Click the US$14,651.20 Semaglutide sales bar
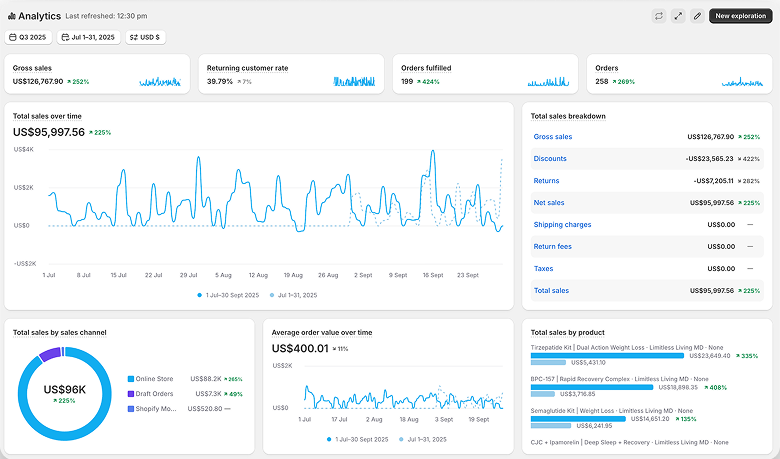The height and width of the screenshot is (459, 780). coord(578,419)
